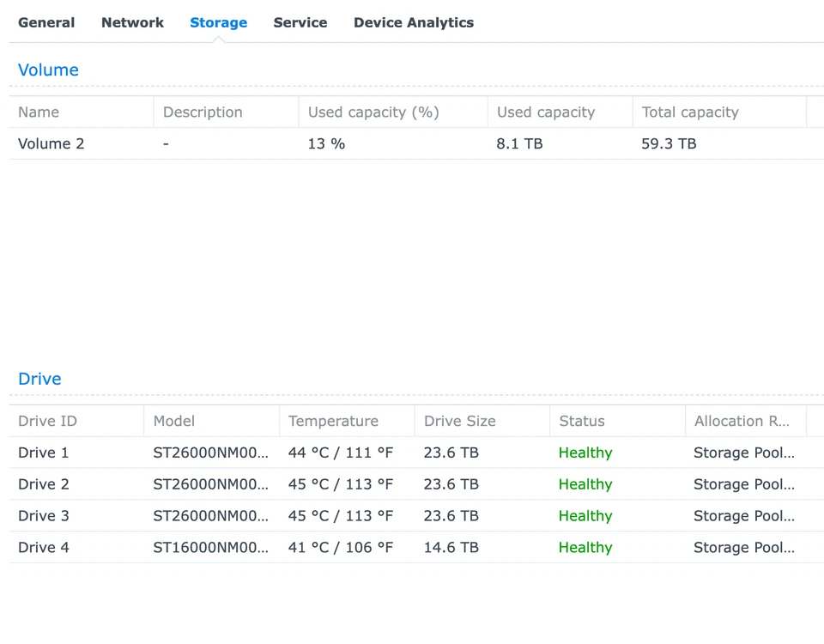Click the Healthy status of Drive 2
The height and width of the screenshot is (644, 824).
tap(585, 484)
